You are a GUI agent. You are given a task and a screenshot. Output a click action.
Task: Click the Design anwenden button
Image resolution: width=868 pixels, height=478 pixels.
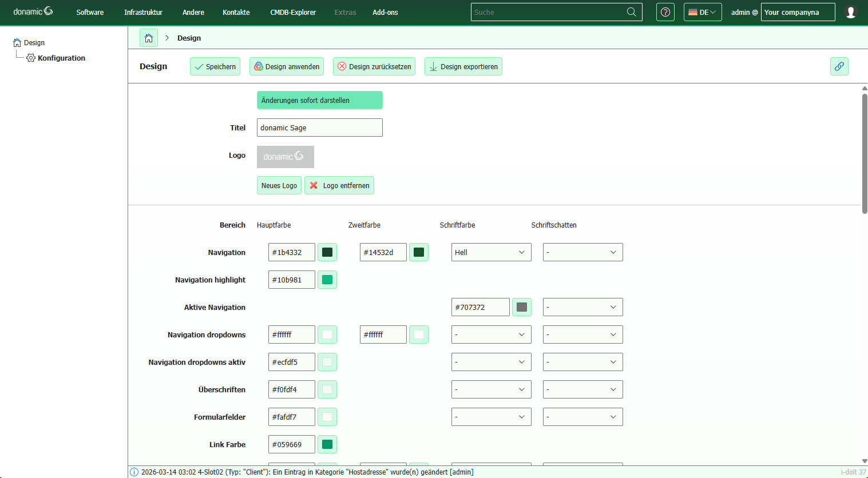tap(286, 66)
